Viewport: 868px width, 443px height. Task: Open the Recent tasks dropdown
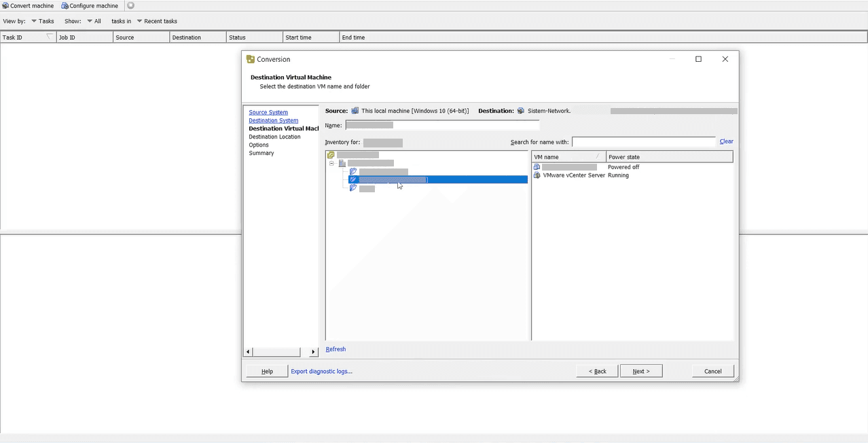156,21
